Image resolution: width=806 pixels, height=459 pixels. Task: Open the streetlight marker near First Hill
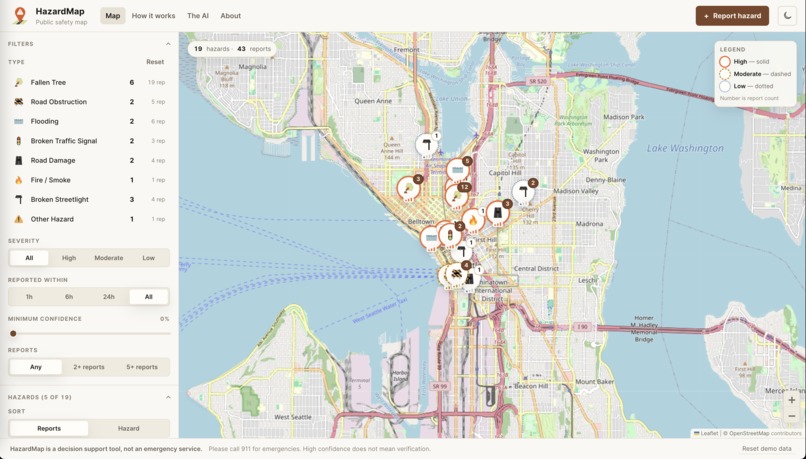461,252
